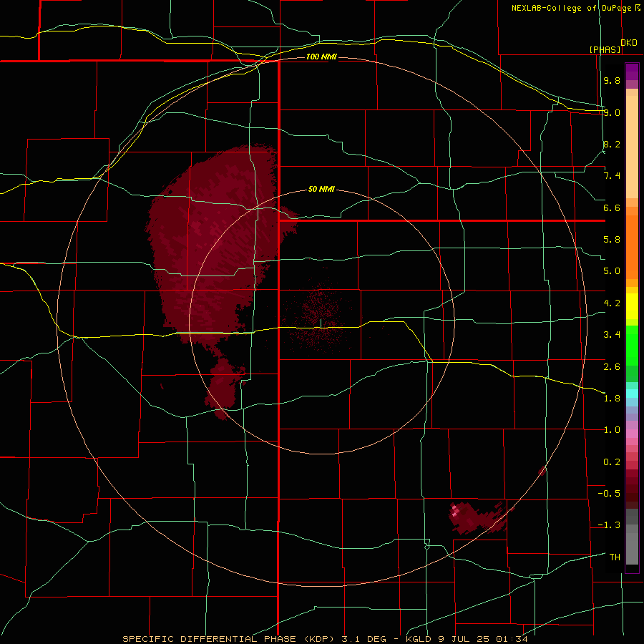Click the 8.2 color scale label
The width and height of the screenshot is (644, 644).
point(612,144)
